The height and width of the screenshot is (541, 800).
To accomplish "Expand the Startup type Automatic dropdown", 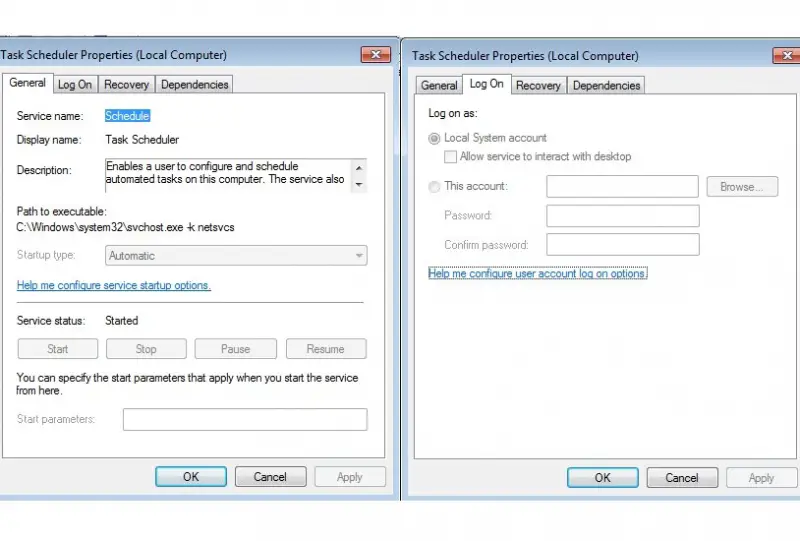I will [x=236, y=256].
